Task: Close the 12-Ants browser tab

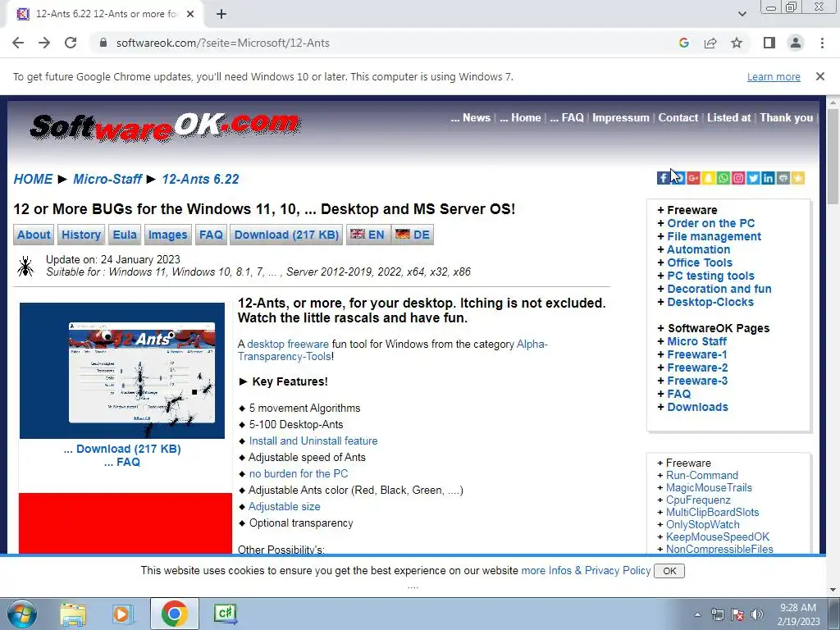Action: coord(190,14)
